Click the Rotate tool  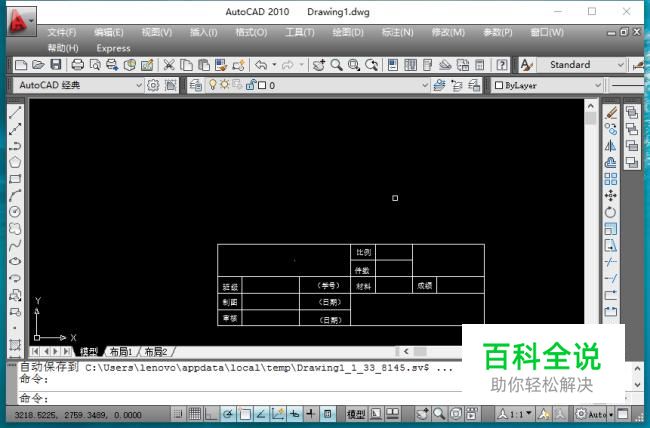coord(611,212)
